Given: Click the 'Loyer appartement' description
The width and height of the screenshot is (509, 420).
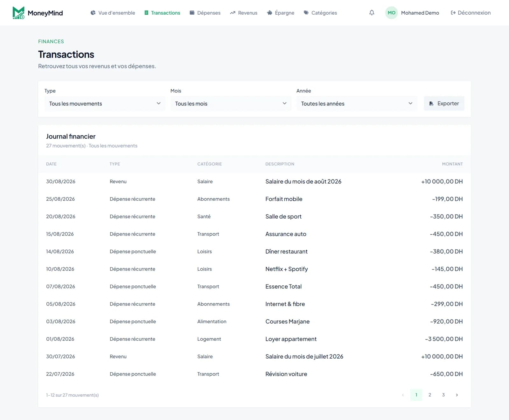Looking at the screenshot, I should click(291, 339).
